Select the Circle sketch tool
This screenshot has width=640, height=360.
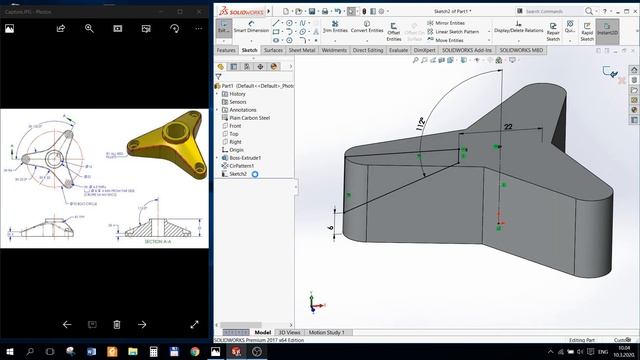(289, 23)
